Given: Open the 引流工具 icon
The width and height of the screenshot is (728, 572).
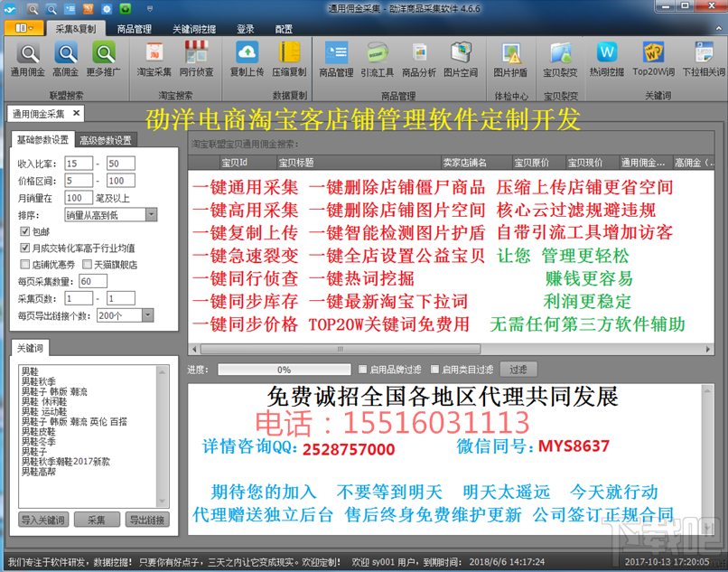Looking at the screenshot, I should [x=377, y=59].
